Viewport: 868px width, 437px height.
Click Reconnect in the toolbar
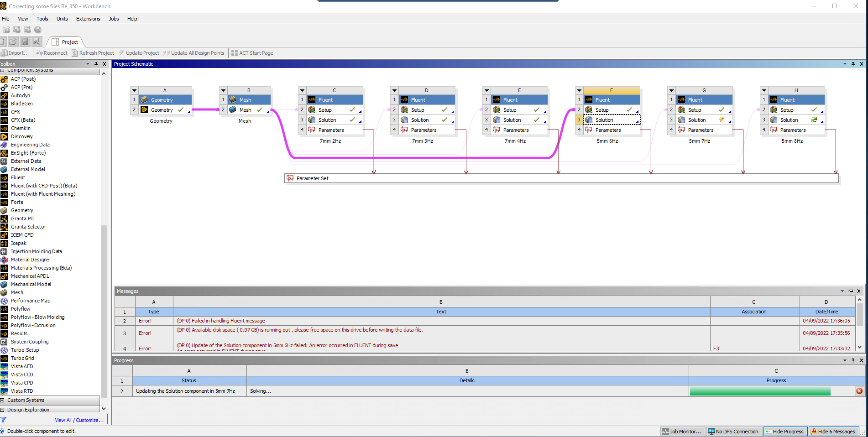[52, 53]
